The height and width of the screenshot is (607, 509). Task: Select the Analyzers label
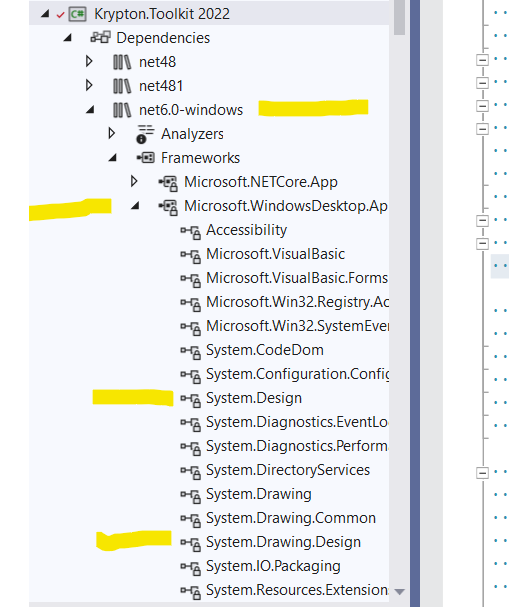192,135
